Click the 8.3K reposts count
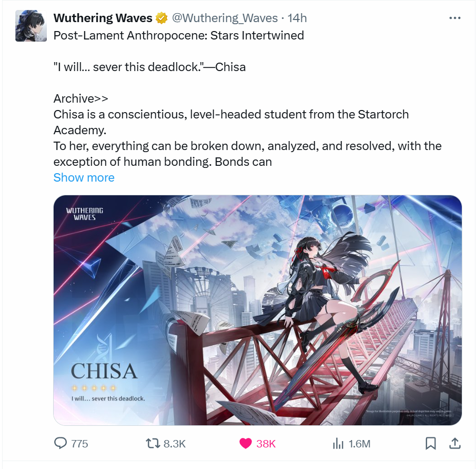 175,444
